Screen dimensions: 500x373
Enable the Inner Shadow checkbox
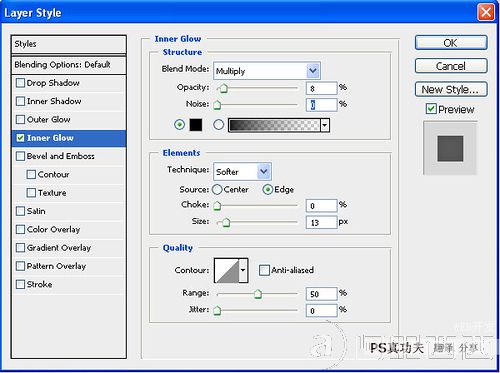(x=20, y=101)
